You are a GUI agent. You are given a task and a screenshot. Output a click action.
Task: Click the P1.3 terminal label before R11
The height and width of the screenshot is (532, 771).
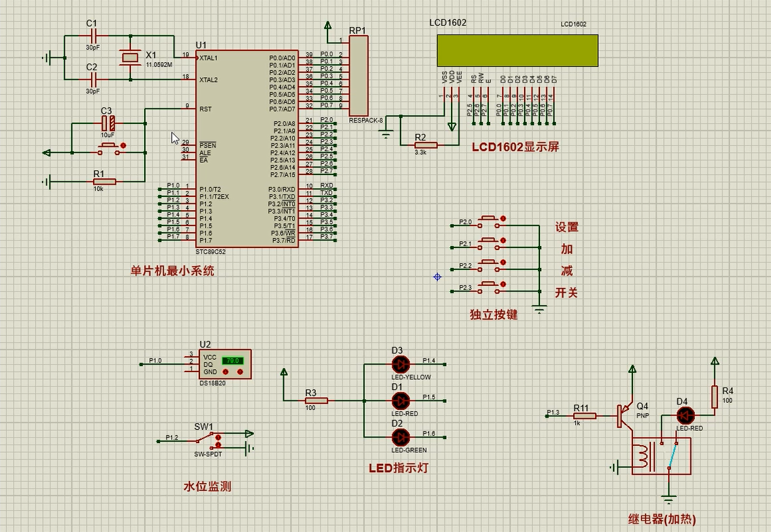tap(553, 412)
